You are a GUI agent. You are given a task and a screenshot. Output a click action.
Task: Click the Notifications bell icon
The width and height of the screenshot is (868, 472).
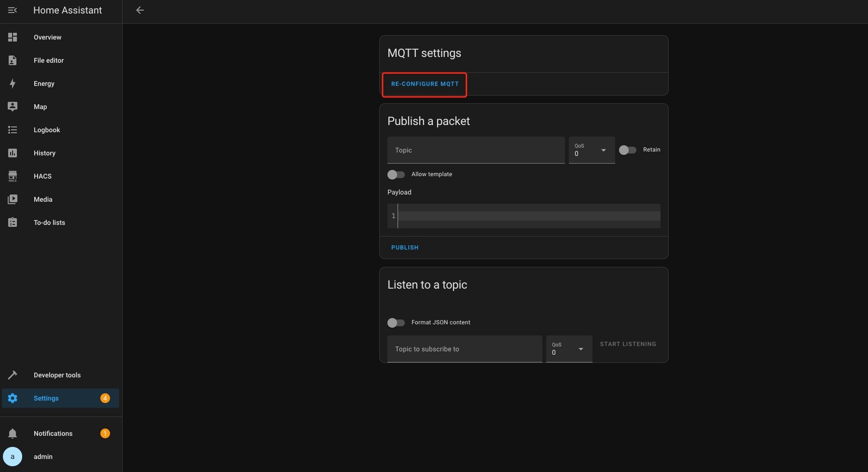coord(13,433)
